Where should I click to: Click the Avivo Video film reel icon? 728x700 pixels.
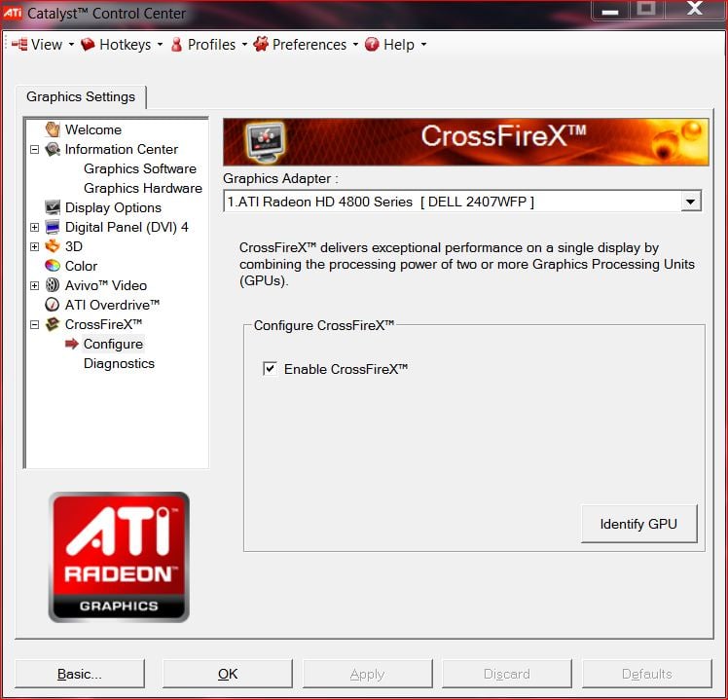tap(53, 285)
